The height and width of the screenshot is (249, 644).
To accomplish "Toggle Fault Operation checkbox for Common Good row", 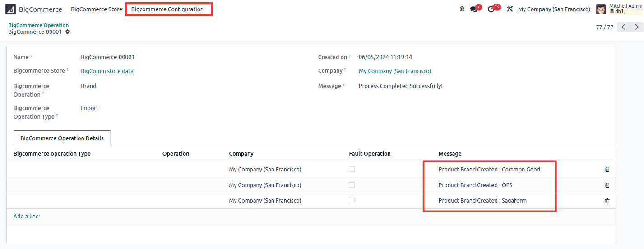I will coord(352,169).
